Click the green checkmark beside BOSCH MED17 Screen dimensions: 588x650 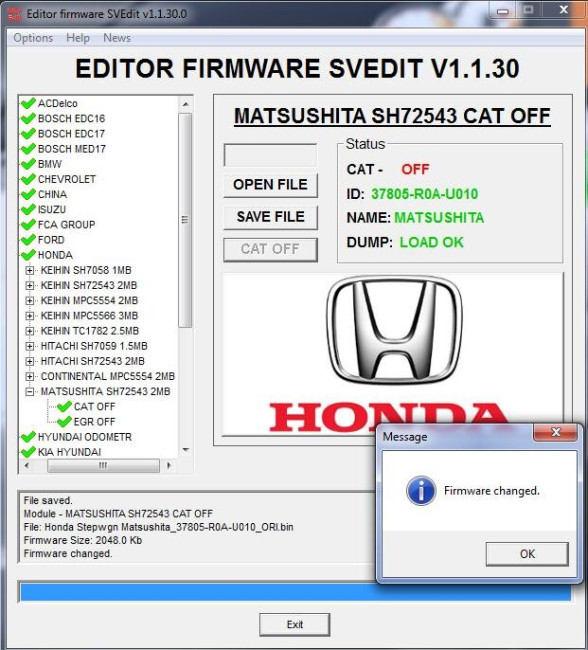(x=28, y=149)
